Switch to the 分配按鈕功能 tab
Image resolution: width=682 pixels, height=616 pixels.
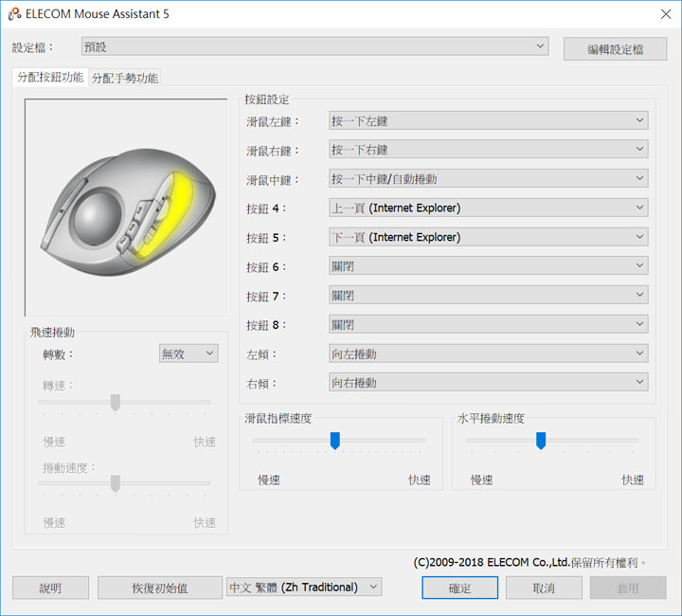[50, 78]
